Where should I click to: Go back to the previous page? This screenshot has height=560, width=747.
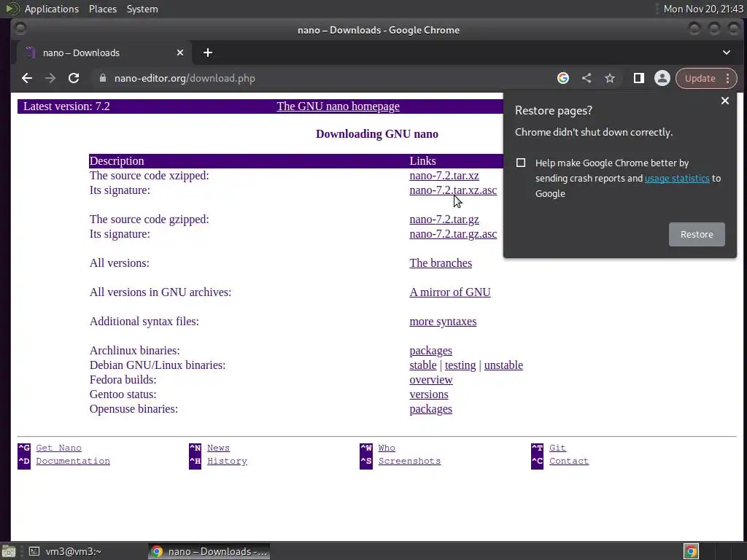pos(27,79)
